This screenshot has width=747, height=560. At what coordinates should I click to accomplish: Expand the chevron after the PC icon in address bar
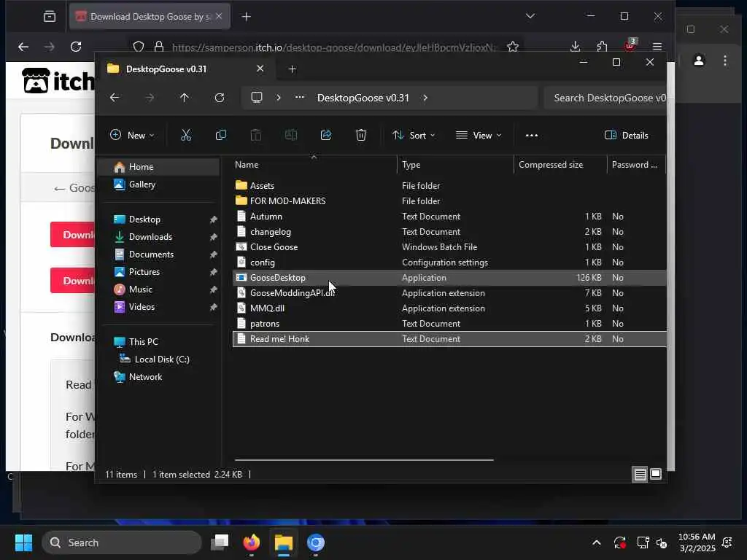[279, 98]
